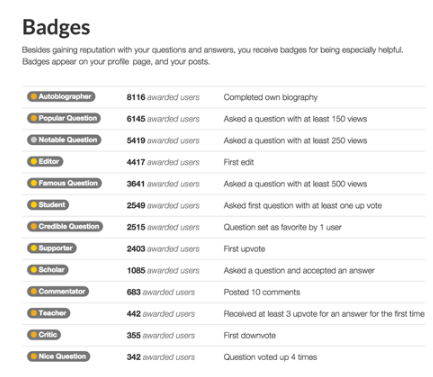
Task: Open the Student badge
Action: click(x=48, y=205)
